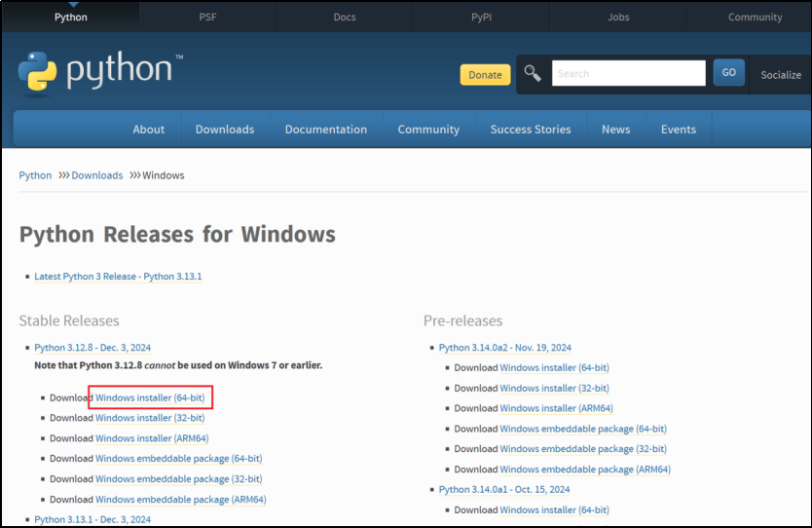Download 3.14.0a2 Windows installer (ARM64)
The height and width of the screenshot is (528, 812).
pos(556,408)
